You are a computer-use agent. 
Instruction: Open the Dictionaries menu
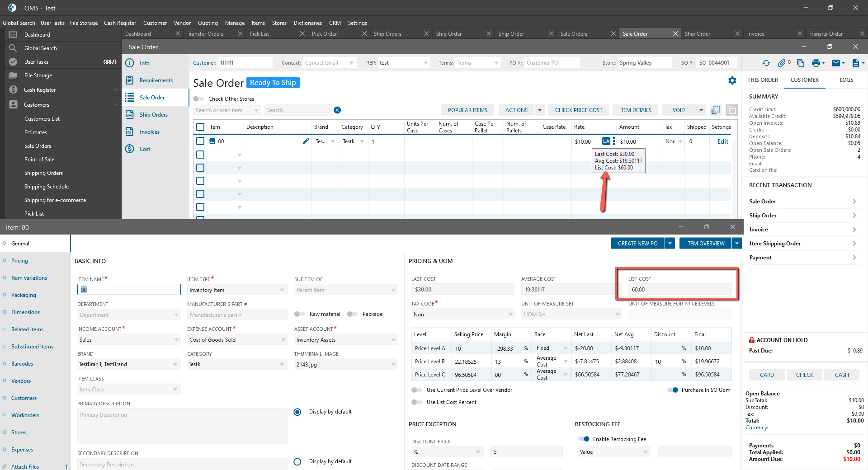[307, 23]
